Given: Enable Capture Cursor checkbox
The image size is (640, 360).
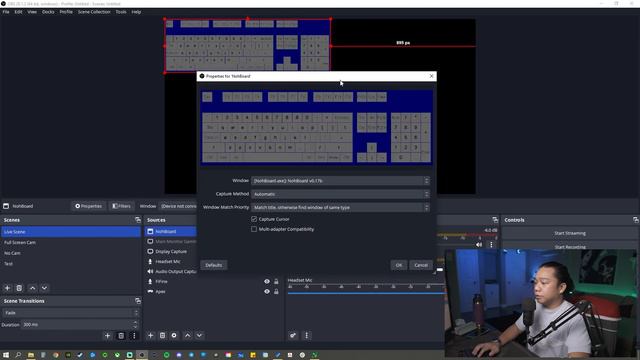Looking at the screenshot, I should [254, 219].
